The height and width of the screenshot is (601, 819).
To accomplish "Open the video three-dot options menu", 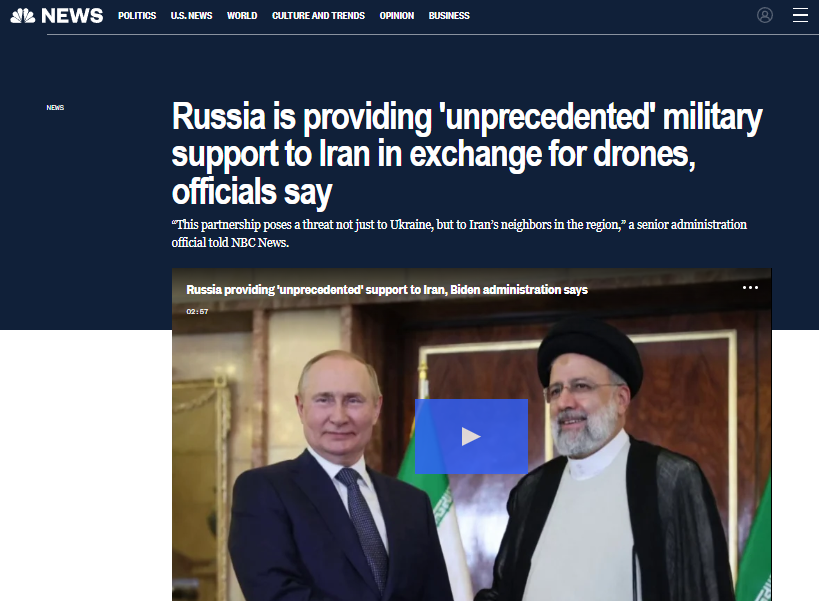I will click(750, 288).
